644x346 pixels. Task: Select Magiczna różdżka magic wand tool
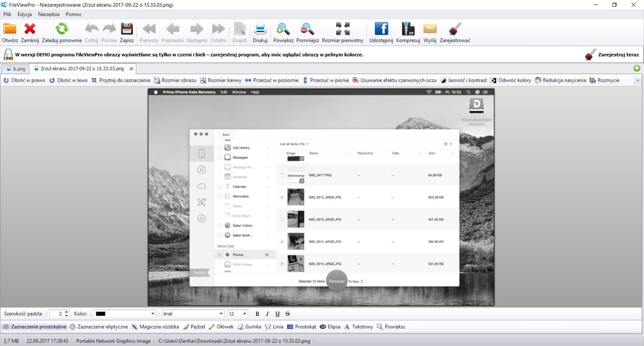tap(155, 327)
